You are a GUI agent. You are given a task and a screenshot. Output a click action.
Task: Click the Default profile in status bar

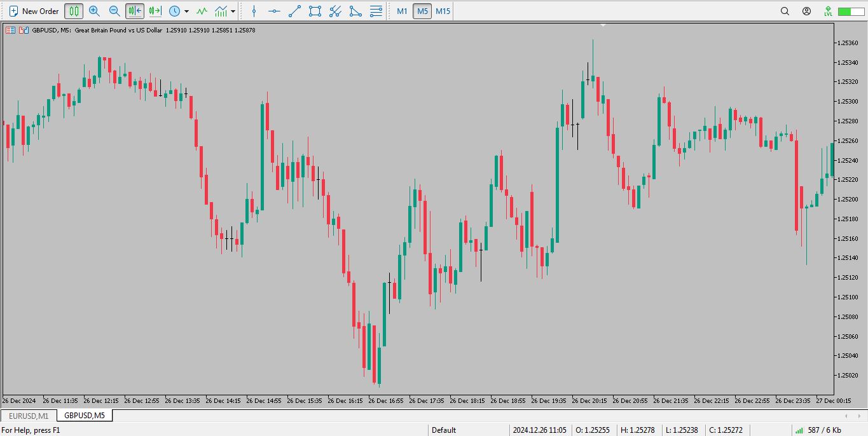click(444, 430)
